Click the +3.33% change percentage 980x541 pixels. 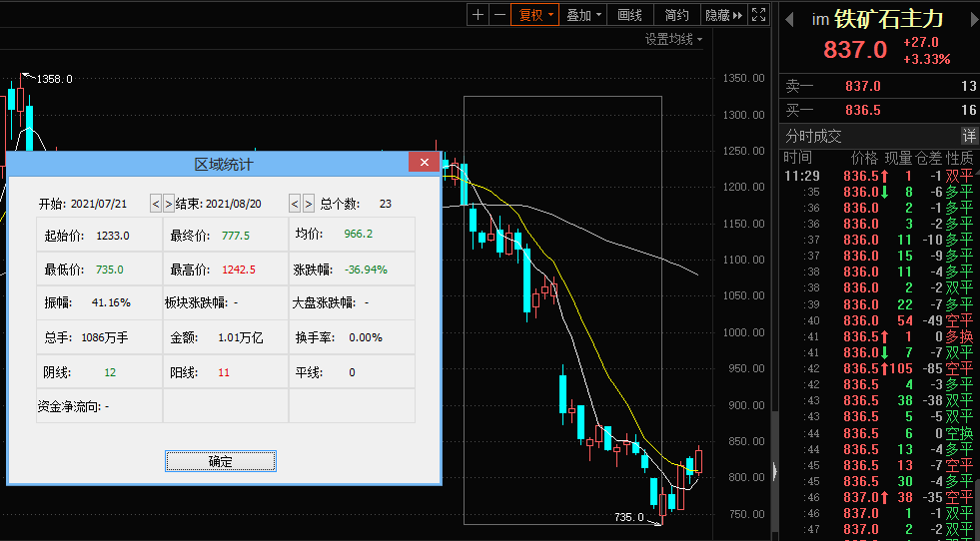click(927, 59)
